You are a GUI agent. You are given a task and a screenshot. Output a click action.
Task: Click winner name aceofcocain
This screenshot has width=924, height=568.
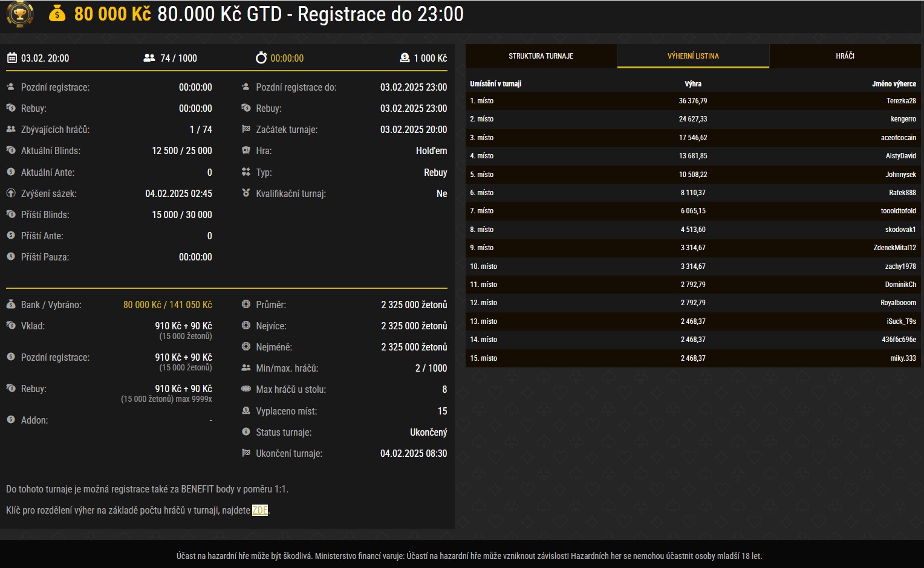[899, 138]
